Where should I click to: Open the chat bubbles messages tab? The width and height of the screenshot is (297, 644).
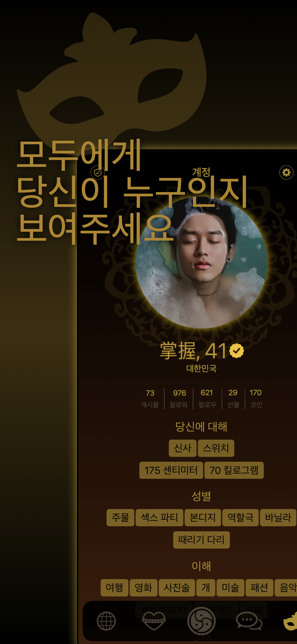pos(249,621)
